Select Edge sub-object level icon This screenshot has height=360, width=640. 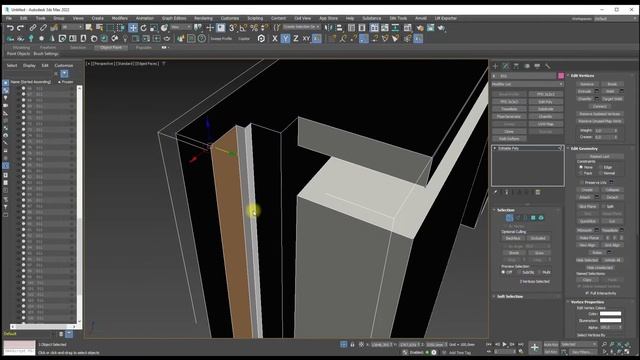click(x=517, y=218)
